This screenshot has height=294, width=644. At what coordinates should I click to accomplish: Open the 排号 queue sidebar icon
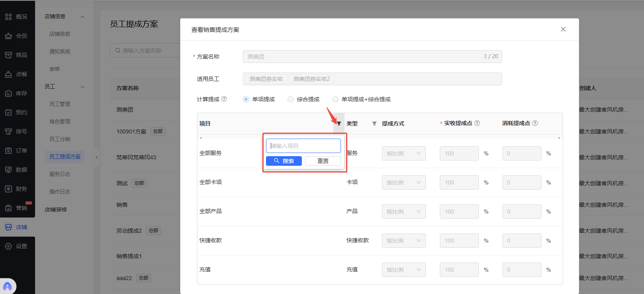click(x=8, y=131)
